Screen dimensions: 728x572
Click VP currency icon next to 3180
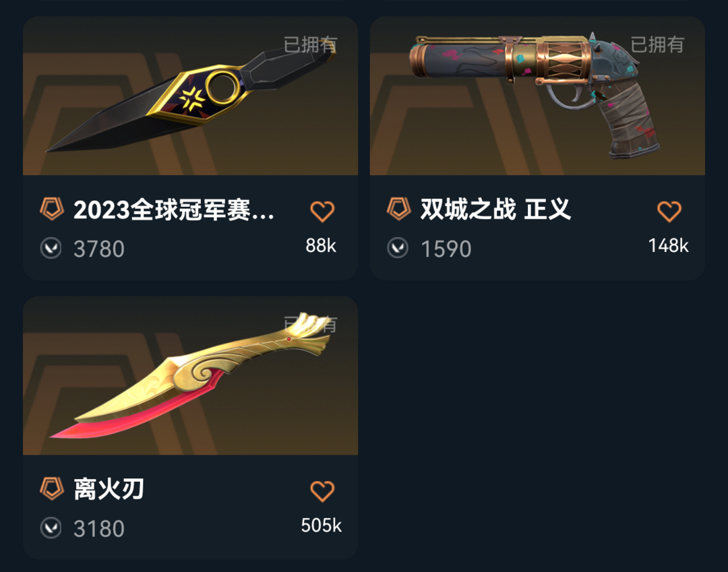tap(51, 528)
